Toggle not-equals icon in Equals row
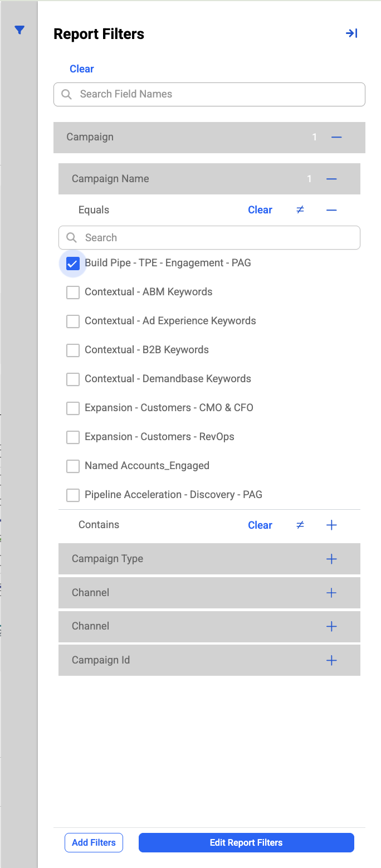381x868 pixels. click(x=300, y=210)
